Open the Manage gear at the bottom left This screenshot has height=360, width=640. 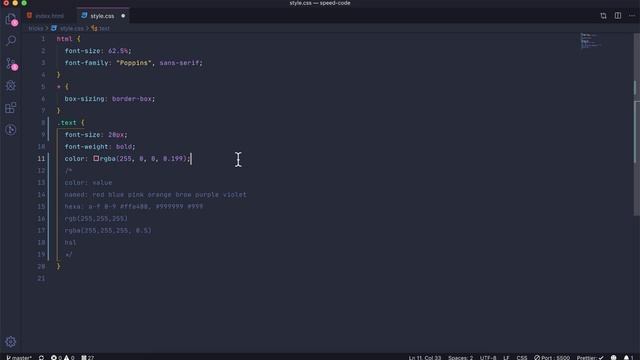pos(11,342)
